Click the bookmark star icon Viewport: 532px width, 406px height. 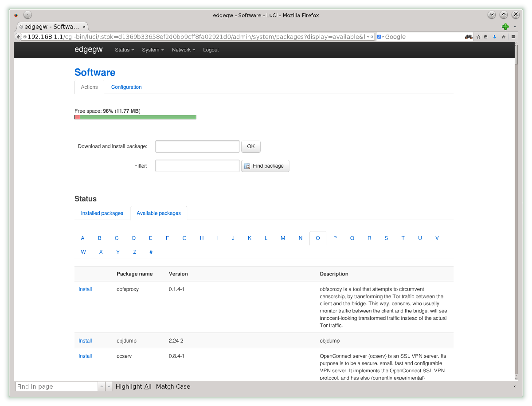(x=478, y=37)
